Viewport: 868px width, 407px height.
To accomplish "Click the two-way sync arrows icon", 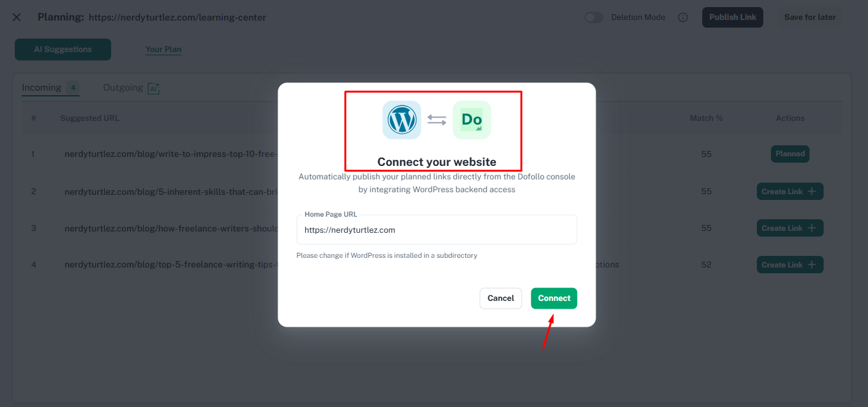I will click(437, 120).
